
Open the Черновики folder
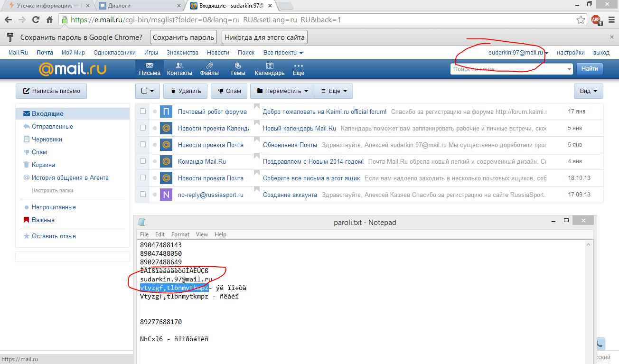[47, 139]
